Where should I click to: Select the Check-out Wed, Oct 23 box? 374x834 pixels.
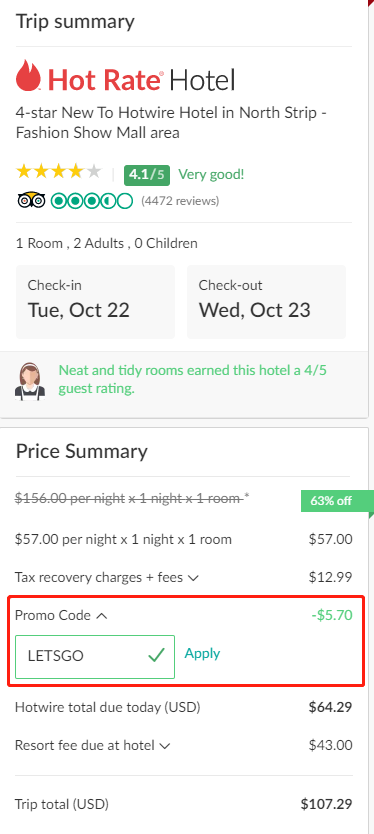pos(267,302)
